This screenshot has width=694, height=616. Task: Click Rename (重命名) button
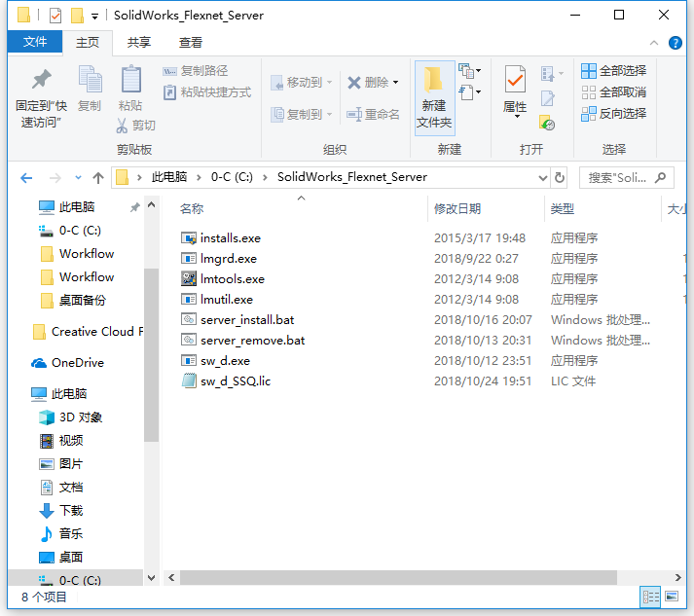pos(373,115)
